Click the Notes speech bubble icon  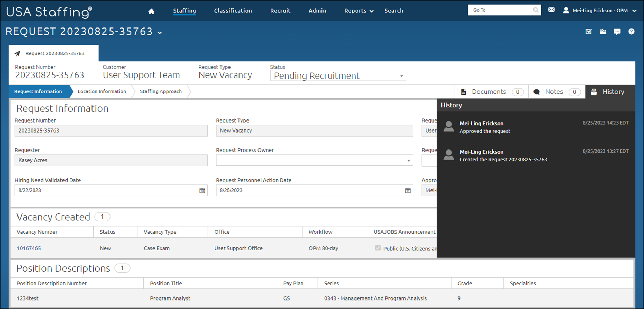pos(537,92)
